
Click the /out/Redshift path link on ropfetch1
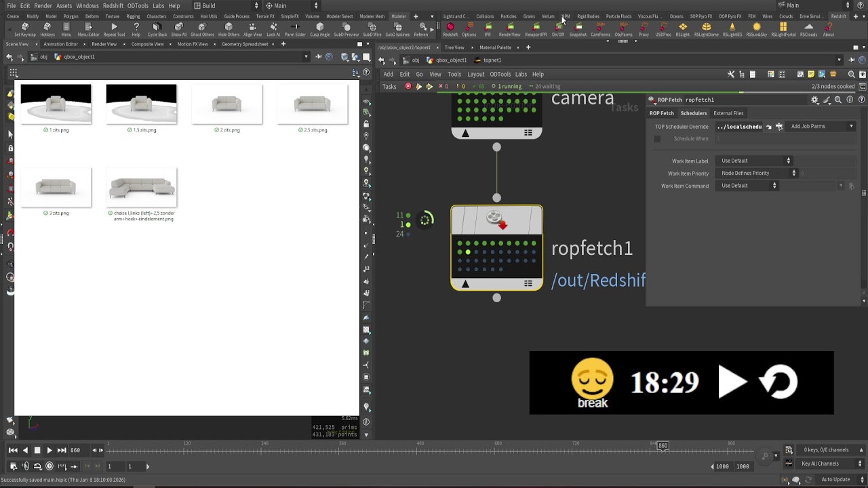(x=598, y=281)
